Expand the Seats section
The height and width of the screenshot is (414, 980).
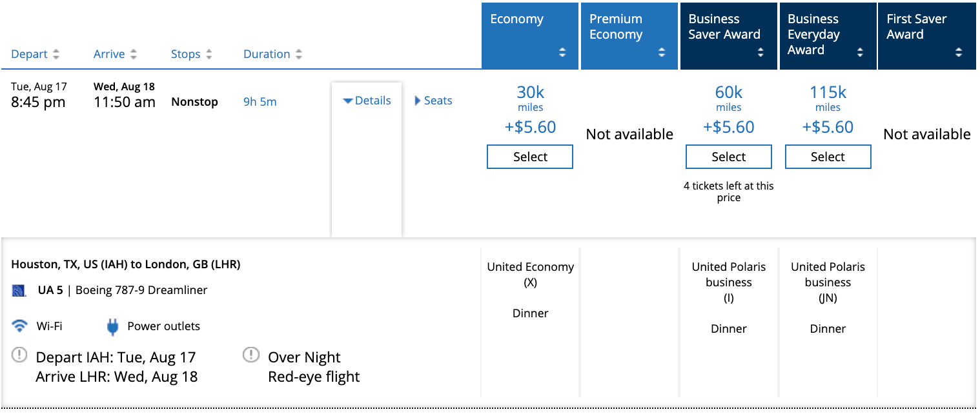[x=433, y=100]
